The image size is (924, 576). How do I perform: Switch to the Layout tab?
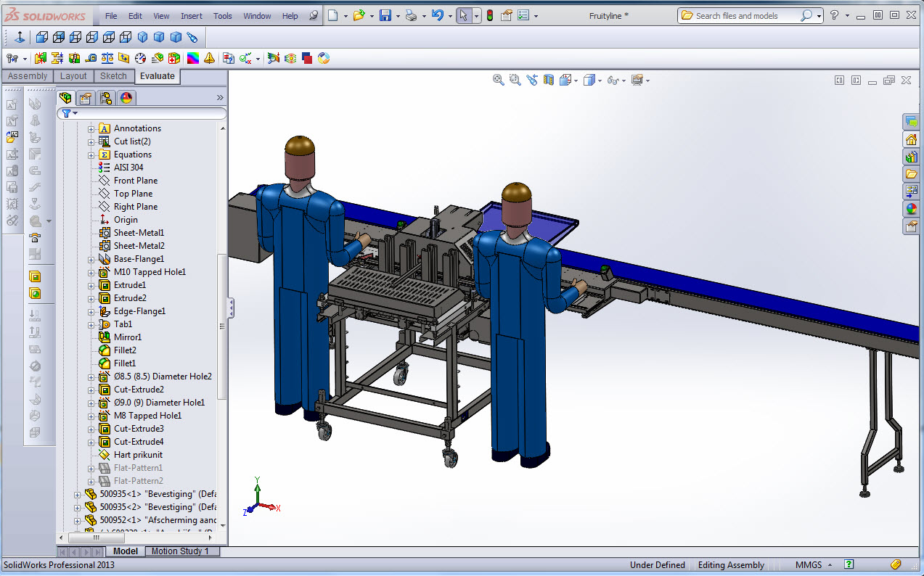73,76
